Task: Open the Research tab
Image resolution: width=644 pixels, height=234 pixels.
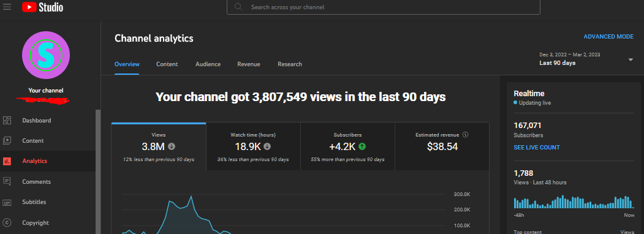Action: 290,64
